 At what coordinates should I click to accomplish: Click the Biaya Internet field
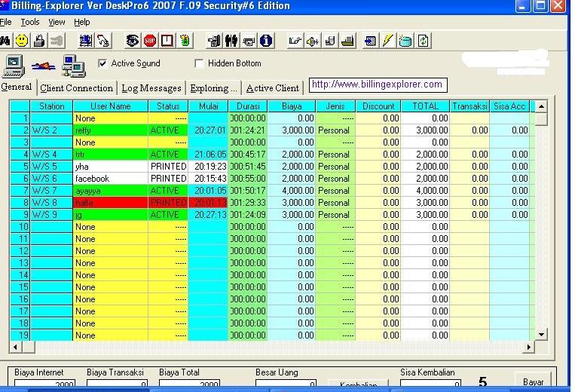point(44,383)
